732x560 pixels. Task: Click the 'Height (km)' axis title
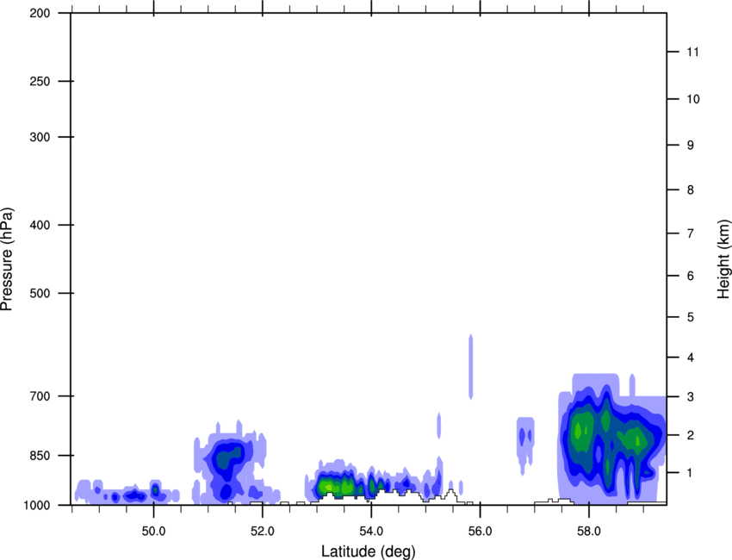(723, 259)
